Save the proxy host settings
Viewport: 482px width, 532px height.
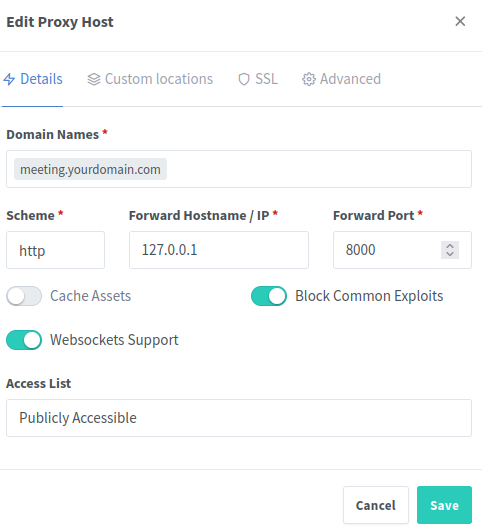pyautogui.click(x=444, y=505)
